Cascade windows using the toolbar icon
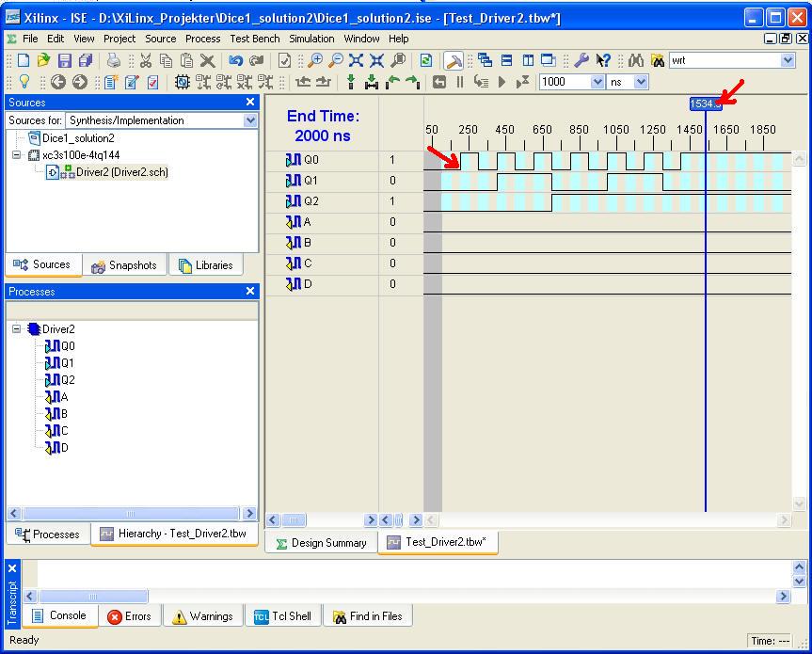812x654 pixels. coord(486,60)
